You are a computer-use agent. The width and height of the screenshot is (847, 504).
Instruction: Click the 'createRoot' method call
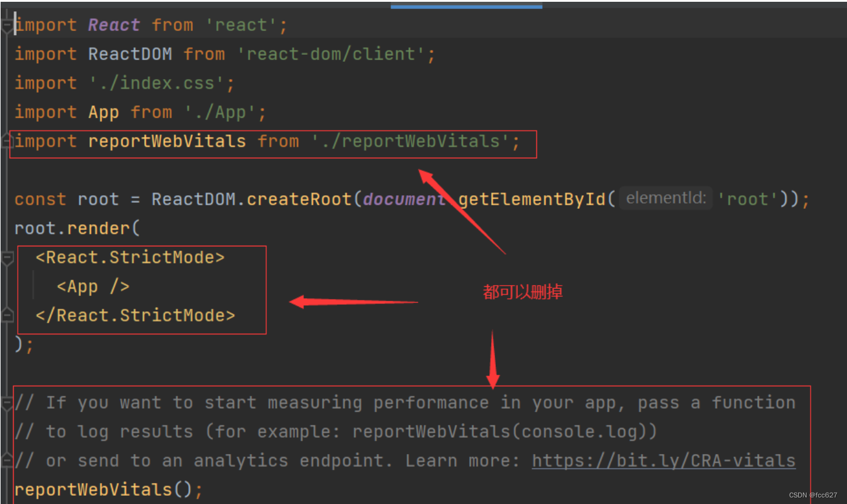tap(299, 199)
